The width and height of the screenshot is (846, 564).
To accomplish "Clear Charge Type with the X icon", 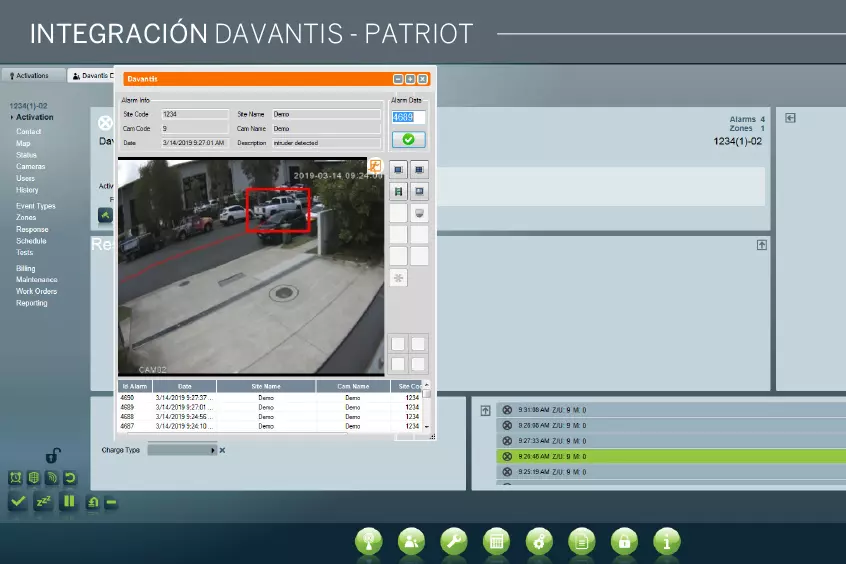I will (222, 450).
